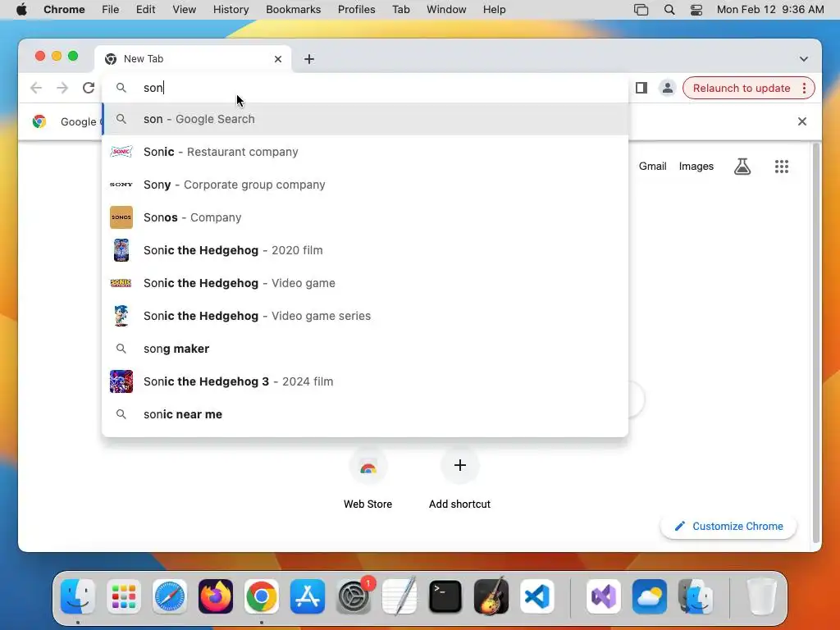Open the Tab menu
Screen dimensions: 840x630
[400, 10]
